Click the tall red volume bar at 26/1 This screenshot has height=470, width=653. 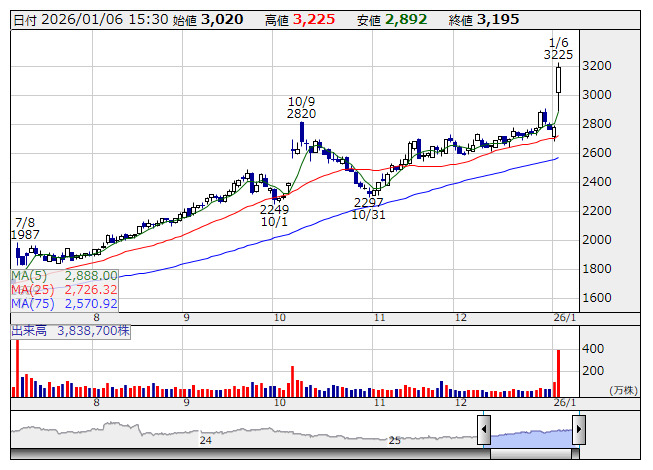pyautogui.click(x=558, y=372)
